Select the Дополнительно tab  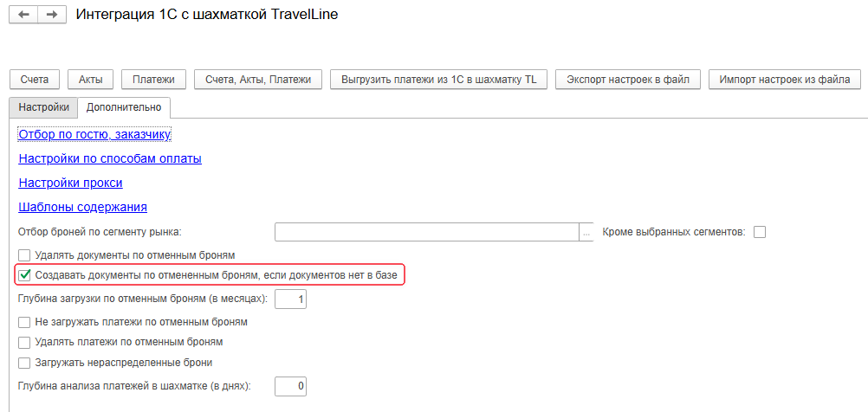pos(124,107)
